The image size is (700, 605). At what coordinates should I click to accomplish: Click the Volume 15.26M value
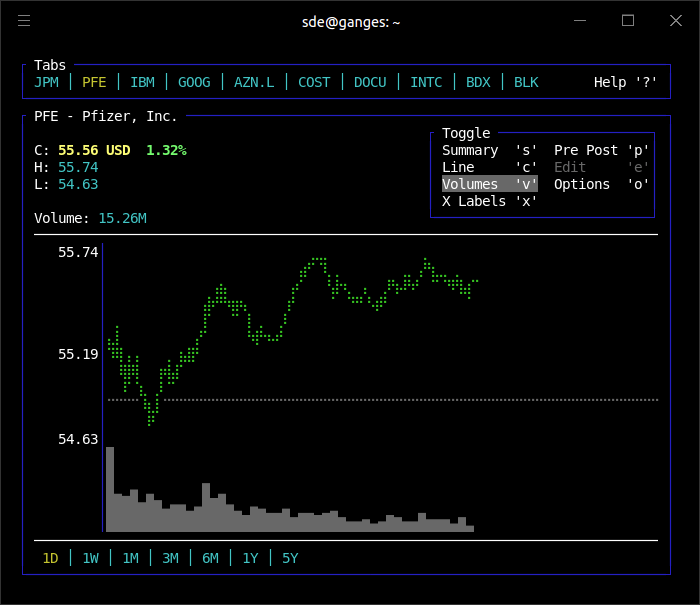122,218
